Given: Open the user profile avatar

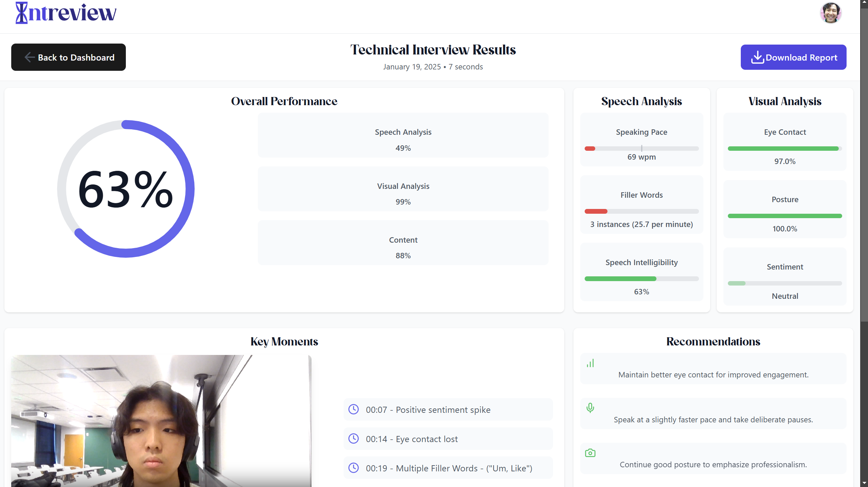Looking at the screenshot, I should click(830, 13).
